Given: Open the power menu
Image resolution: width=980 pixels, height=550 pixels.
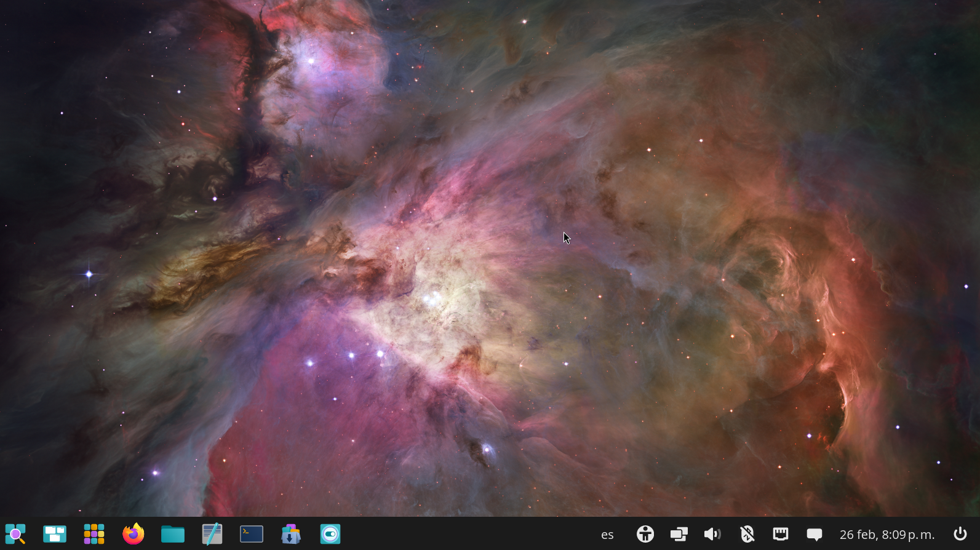Looking at the screenshot, I should [960, 534].
